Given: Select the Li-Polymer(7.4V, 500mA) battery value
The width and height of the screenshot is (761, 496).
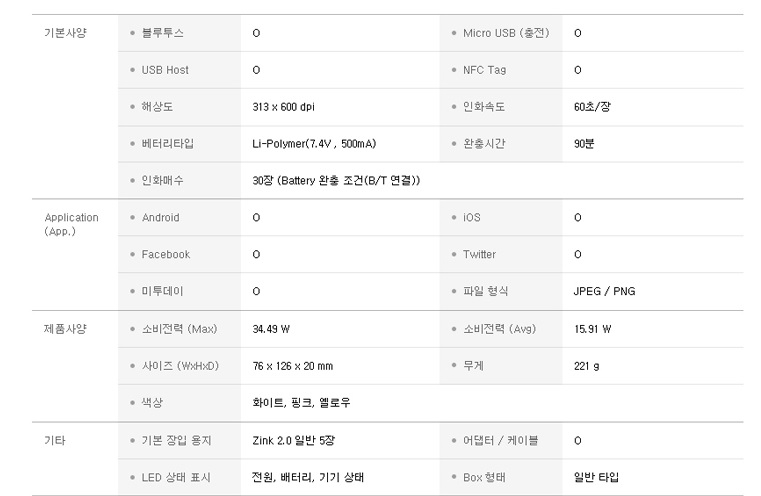Looking at the screenshot, I should (314, 144).
